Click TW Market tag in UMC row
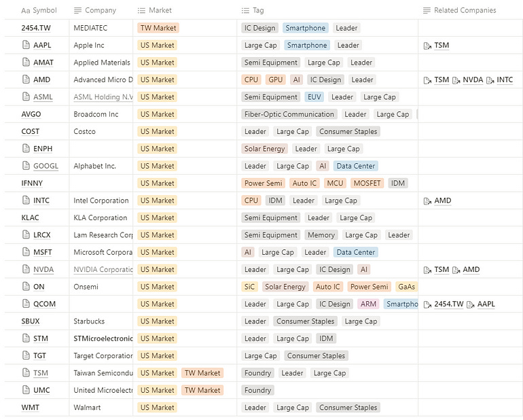Screen dimensions: 523x420 coord(202,390)
